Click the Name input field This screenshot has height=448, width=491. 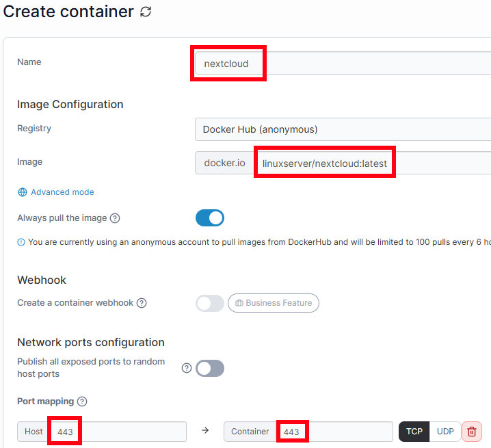coord(342,64)
